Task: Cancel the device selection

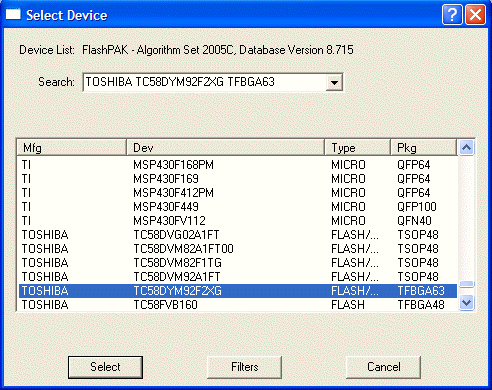Action: (x=383, y=367)
